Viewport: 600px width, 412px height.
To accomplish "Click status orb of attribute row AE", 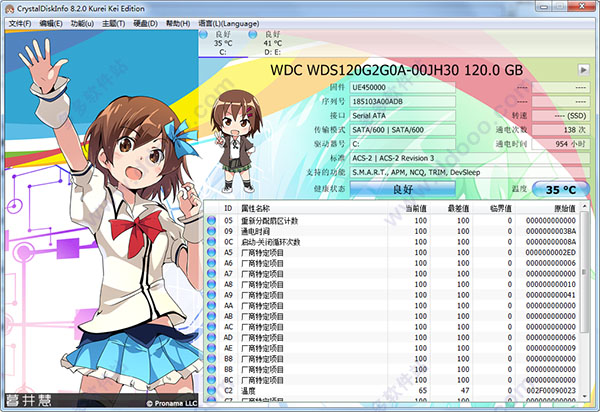I will pyautogui.click(x=211, y=348).
